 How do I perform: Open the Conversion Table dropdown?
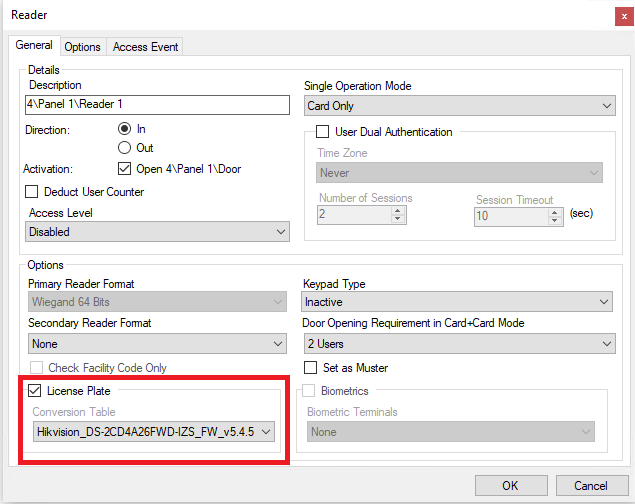[154, 432]
